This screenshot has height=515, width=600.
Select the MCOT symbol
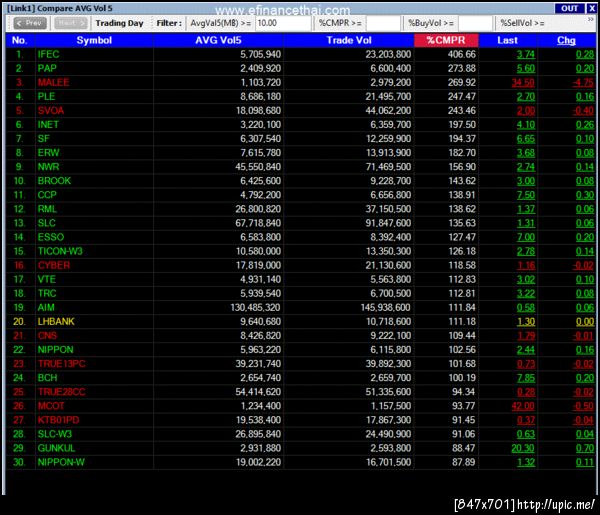click(x=51, y=406)
